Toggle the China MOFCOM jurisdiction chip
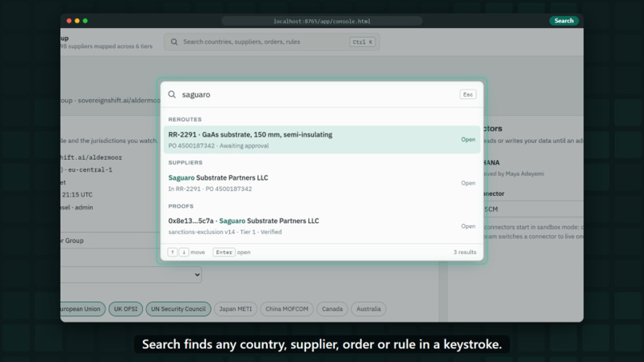This screenshot has width=644, height=362. (287, 309)
